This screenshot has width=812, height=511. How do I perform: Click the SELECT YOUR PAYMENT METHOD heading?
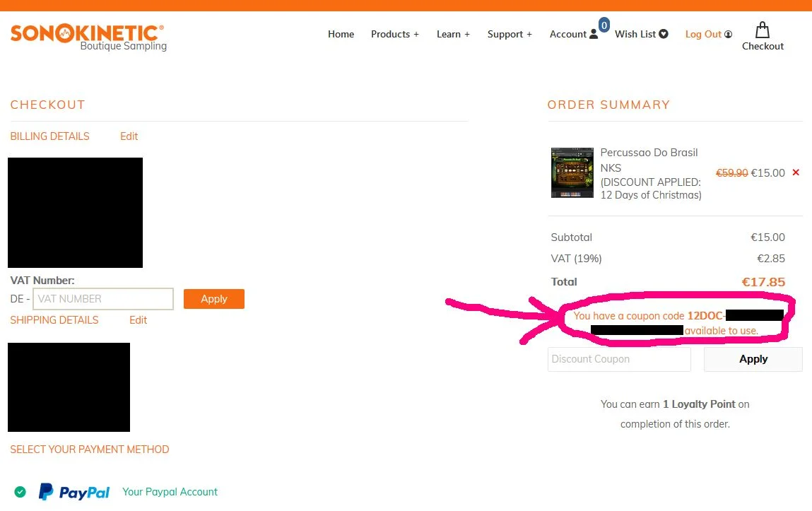(90, 450)
